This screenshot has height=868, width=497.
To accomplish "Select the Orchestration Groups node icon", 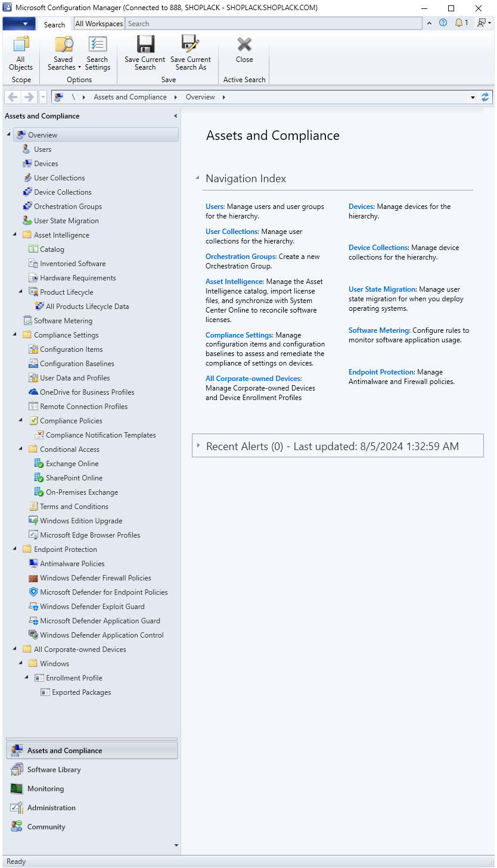I will pyautogui.click(x=27, y=207).
